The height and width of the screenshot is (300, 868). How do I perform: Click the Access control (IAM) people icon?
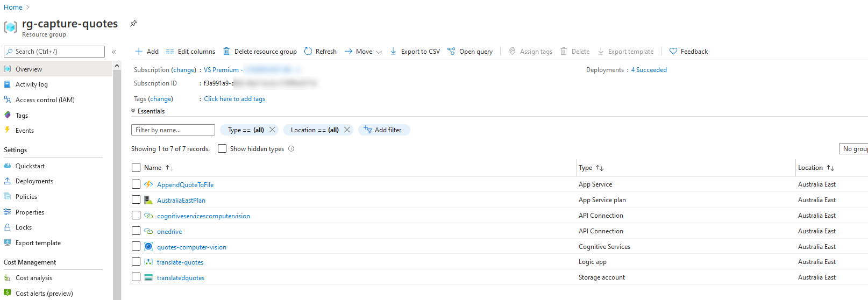(x=8, y=99)
